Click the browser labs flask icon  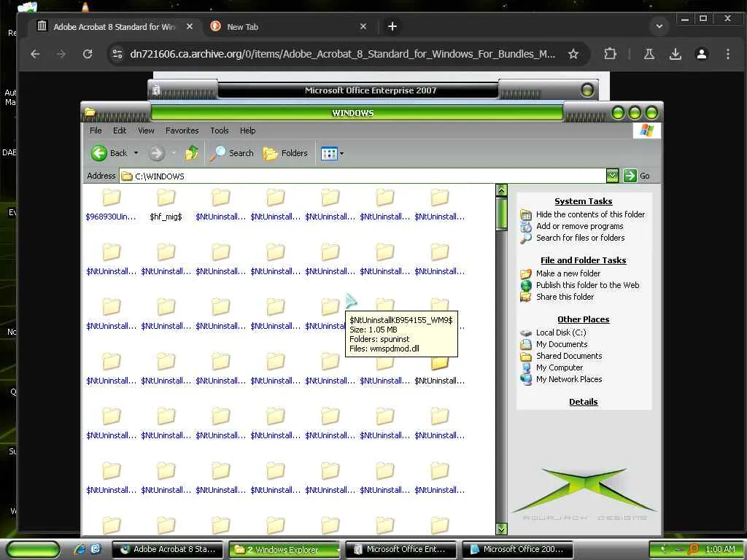click(x=649, y=54)
